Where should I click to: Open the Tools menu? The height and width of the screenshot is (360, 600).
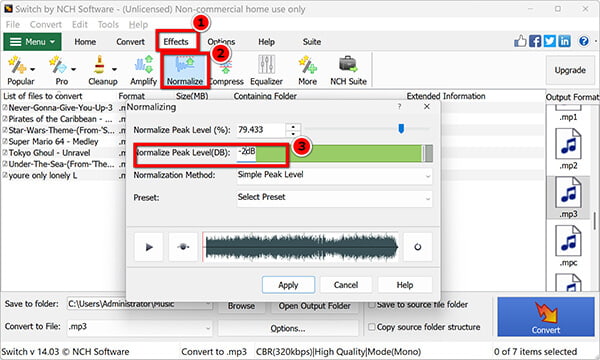pos(108,24)
